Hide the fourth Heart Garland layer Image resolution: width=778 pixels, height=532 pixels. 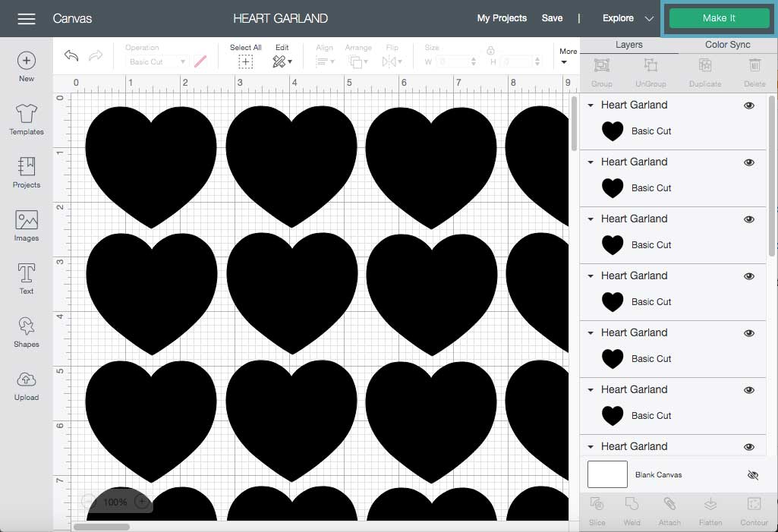749,276
